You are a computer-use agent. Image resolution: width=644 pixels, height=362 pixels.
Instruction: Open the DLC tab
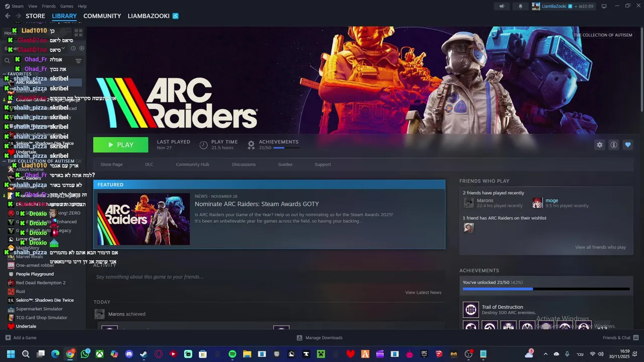tap(149, 164)
